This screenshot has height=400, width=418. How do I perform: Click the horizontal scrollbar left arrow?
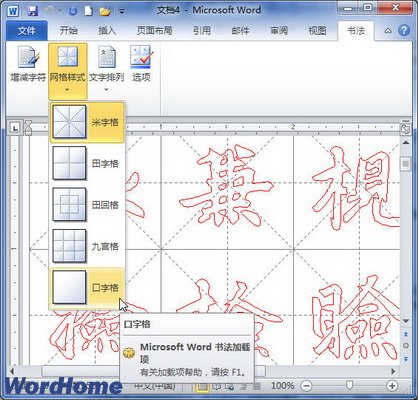pos(13,371)
